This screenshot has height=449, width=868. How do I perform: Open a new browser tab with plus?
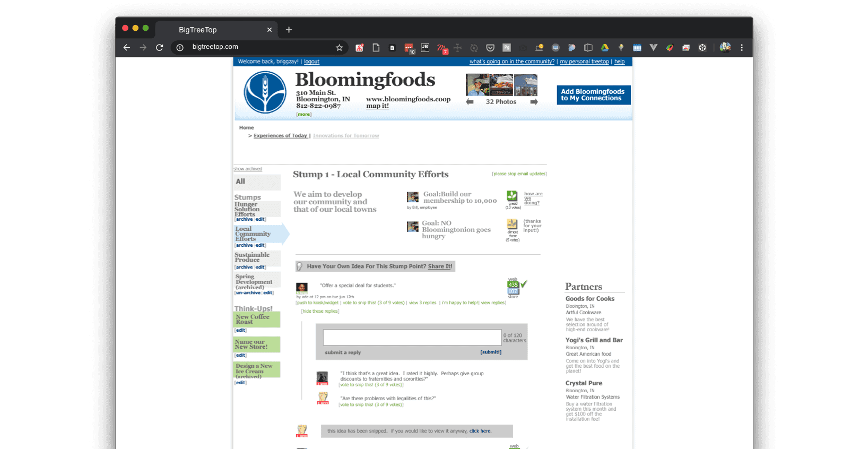click(x=289, y=30)
